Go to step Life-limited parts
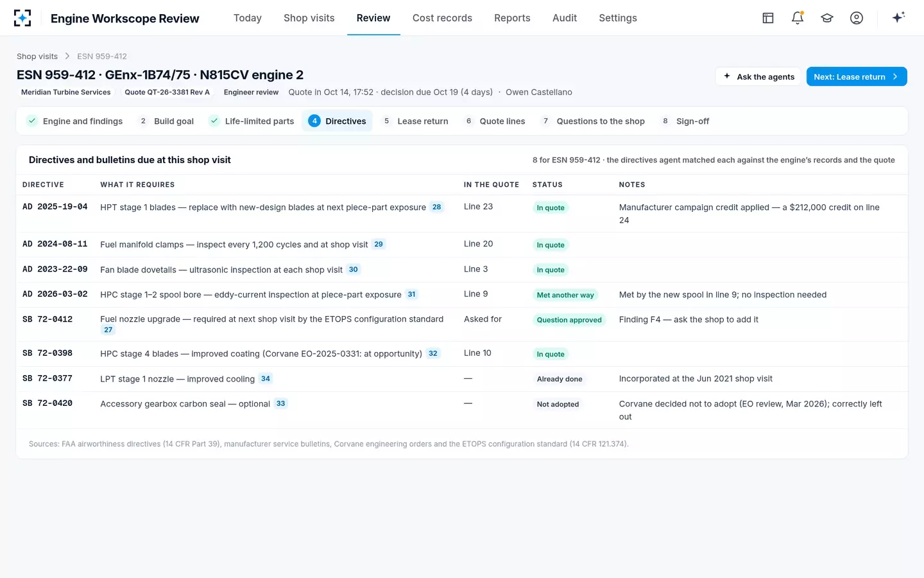 pyautogui.click(x=252, y=121)
